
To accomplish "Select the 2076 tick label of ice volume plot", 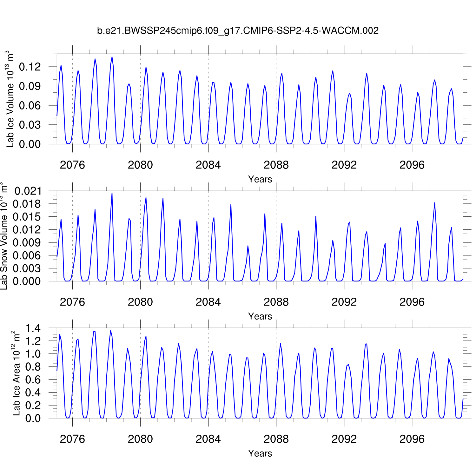I will click(x=72, y=165).
